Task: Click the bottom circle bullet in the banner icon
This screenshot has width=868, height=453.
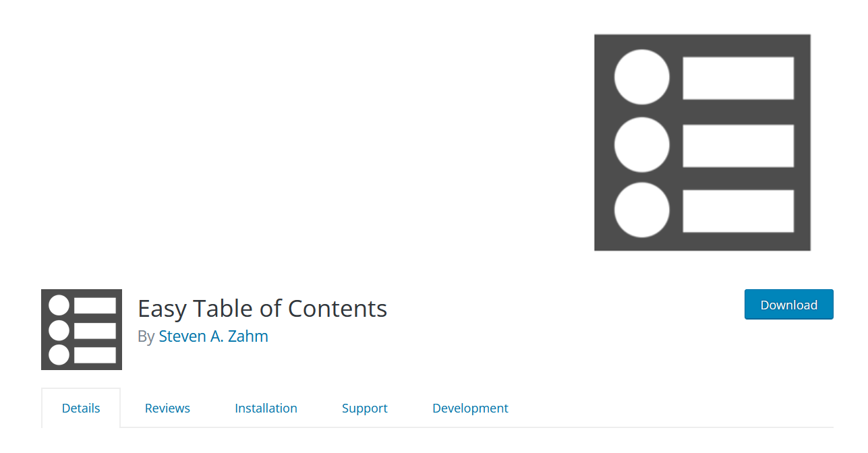Action: 641,210
